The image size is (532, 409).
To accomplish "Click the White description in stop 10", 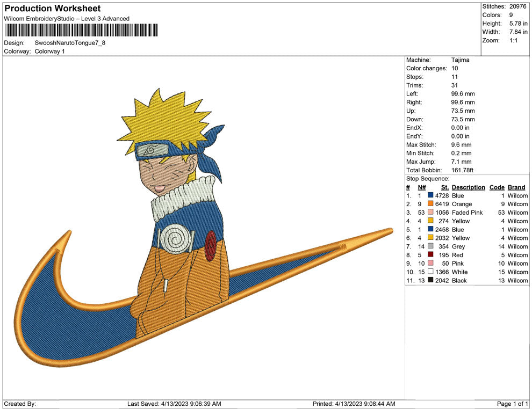I will pyautogui.click(x=460, y=272).
